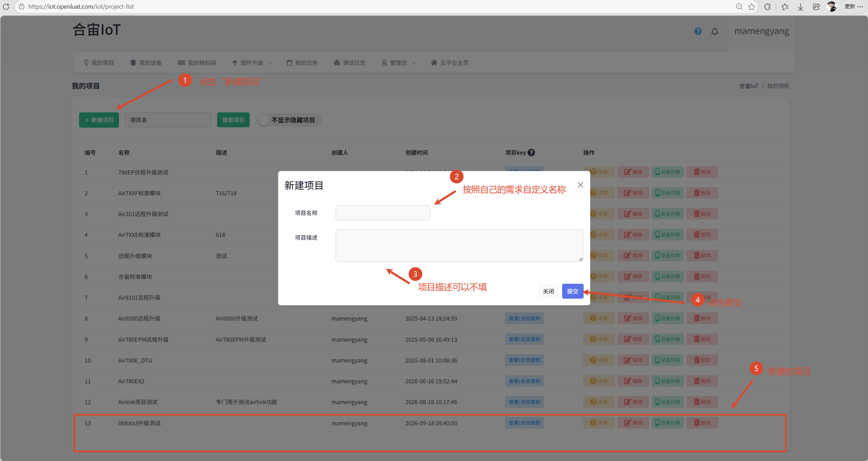Click the 项目名 search input field
The width and height of the screenshot is (868, 461).
pos(168,120)
